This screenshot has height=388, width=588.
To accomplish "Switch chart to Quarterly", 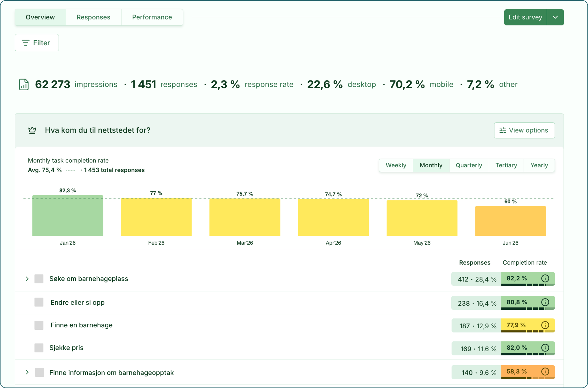I will pyautogui.click(x=469, y=165).
